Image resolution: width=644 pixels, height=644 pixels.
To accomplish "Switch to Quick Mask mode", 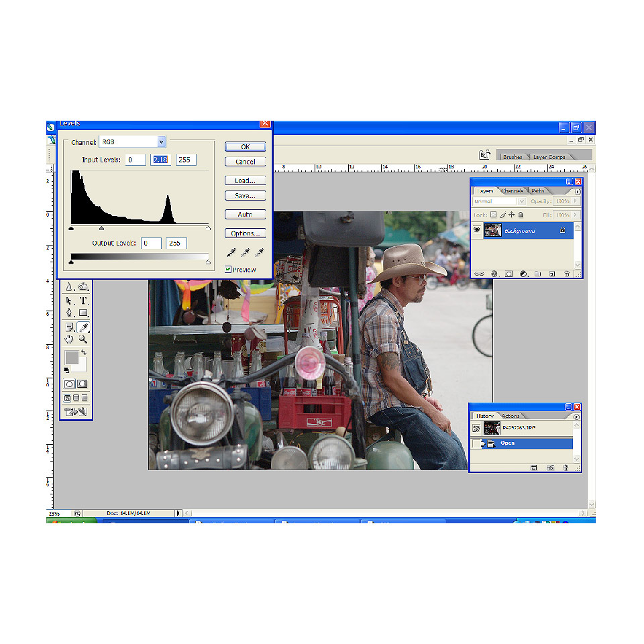I will (x=83, y=384).
